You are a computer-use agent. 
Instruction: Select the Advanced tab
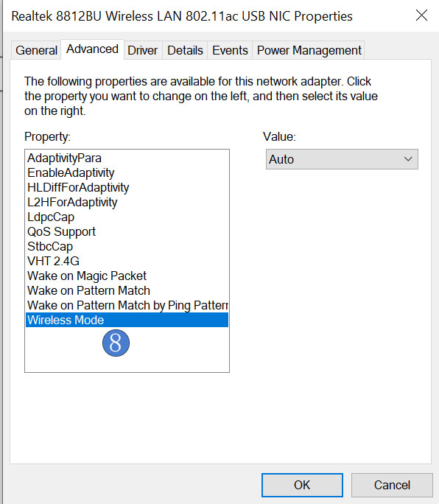point(92,49)
